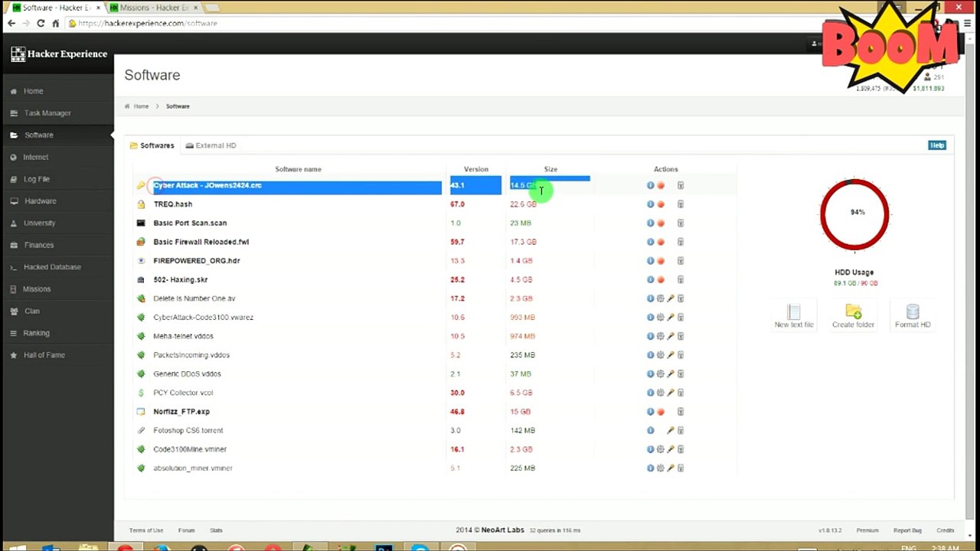Open Credits footer link

946,530
